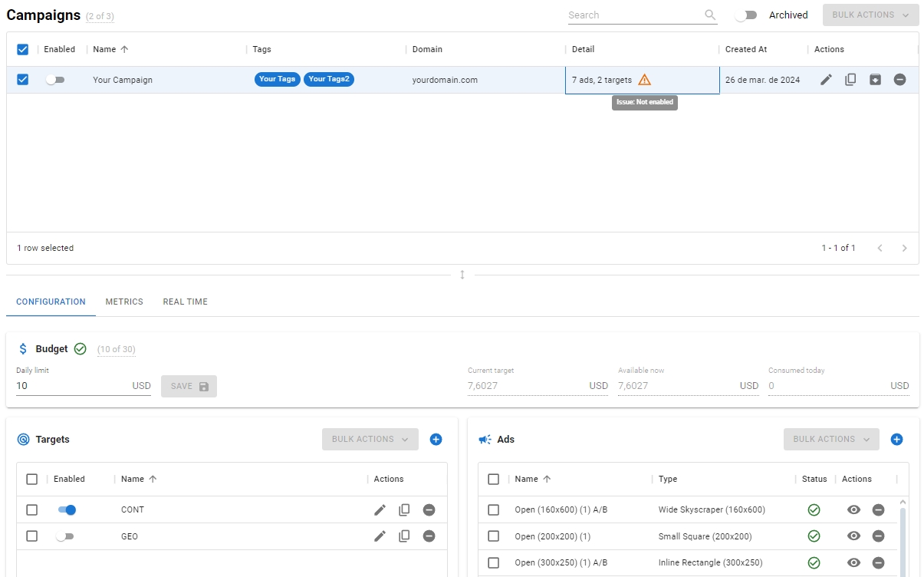This screenshot has width=924, height=577.
Task: Toggle the Archived switch
Action: [745, 15]
